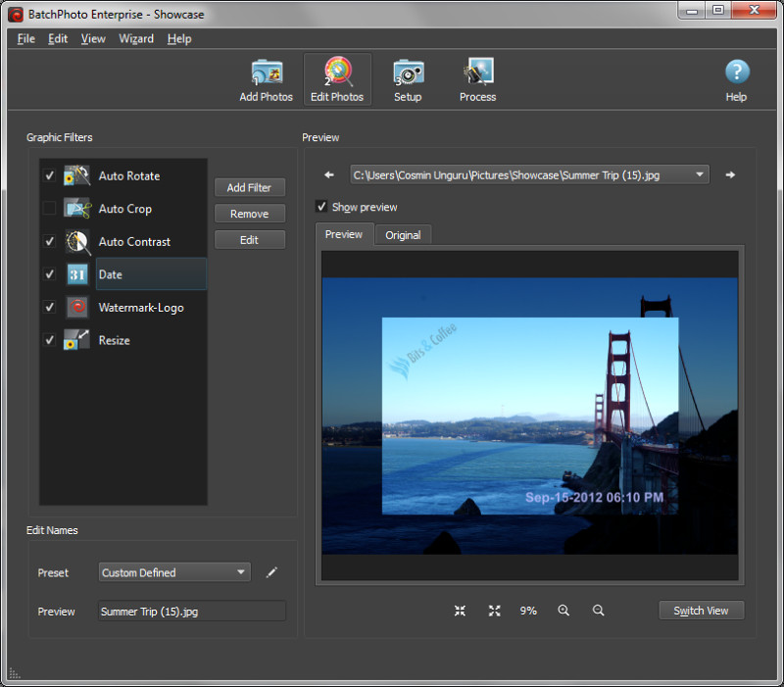The width and height of the screenshot is (784, 687).
Task: Uncheck the Resize filter checkbox
Action: [49, 340]
